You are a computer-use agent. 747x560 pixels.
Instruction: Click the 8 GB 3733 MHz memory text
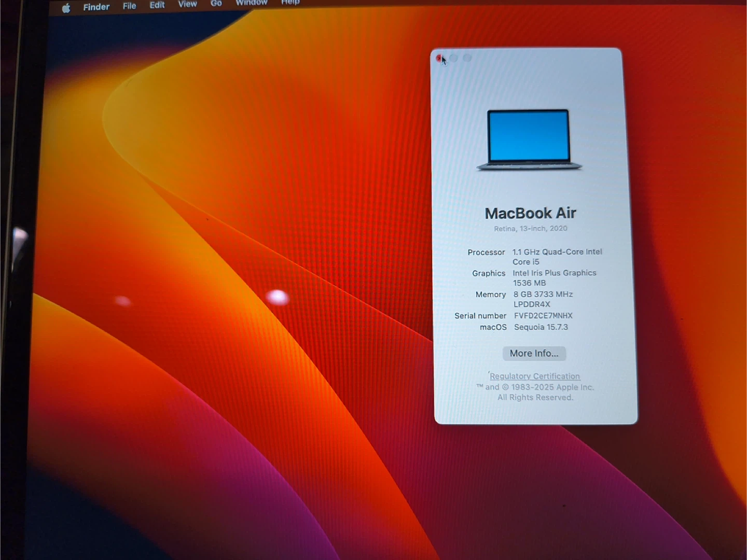pyautogui.click(x=543, y=294)
